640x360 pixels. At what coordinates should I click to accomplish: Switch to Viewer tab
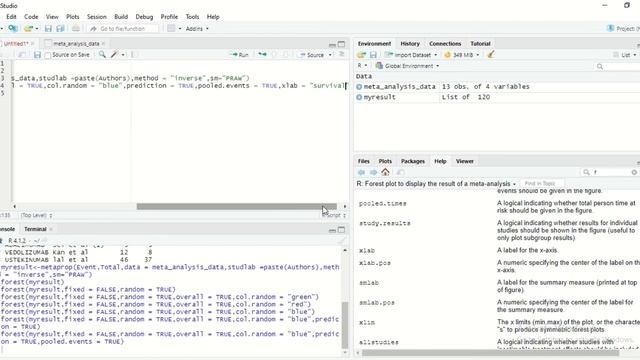(464, 161)
